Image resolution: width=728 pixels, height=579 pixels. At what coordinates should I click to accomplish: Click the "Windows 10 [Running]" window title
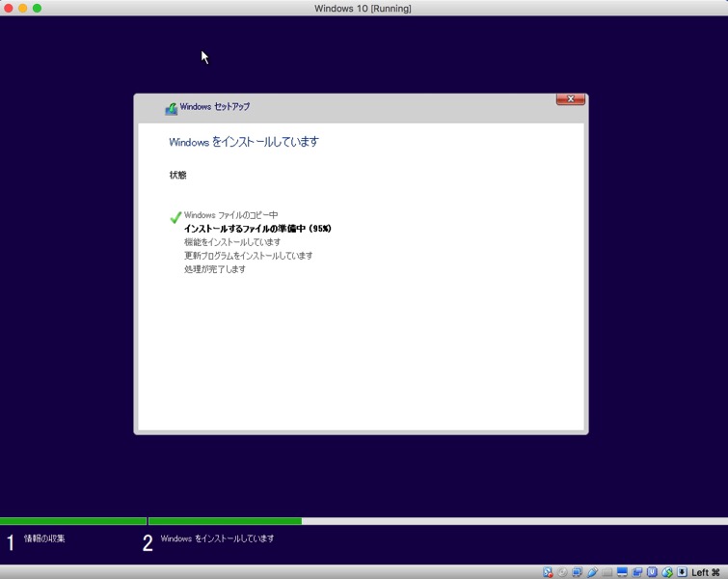(363, 9)
